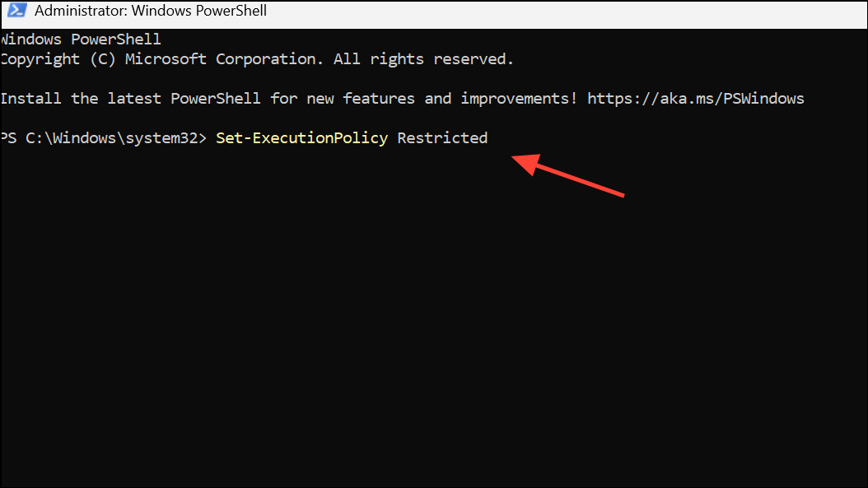Click the Set-ExecutionPolicy command text

click(301, 137)
